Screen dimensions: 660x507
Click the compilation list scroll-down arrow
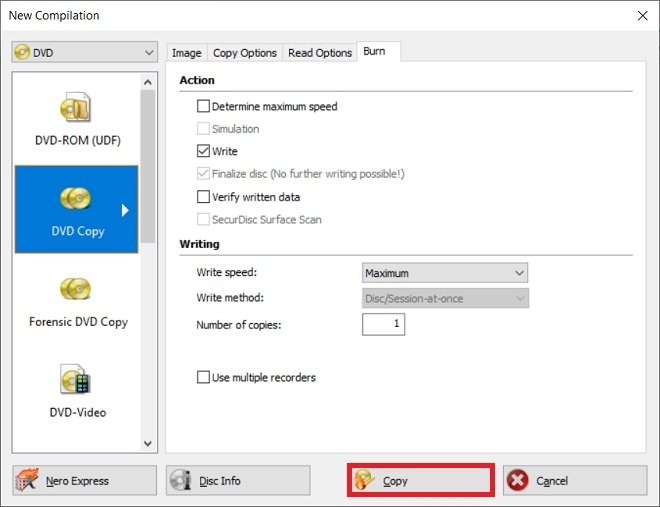pyautogui.click(x=148, y=443)
